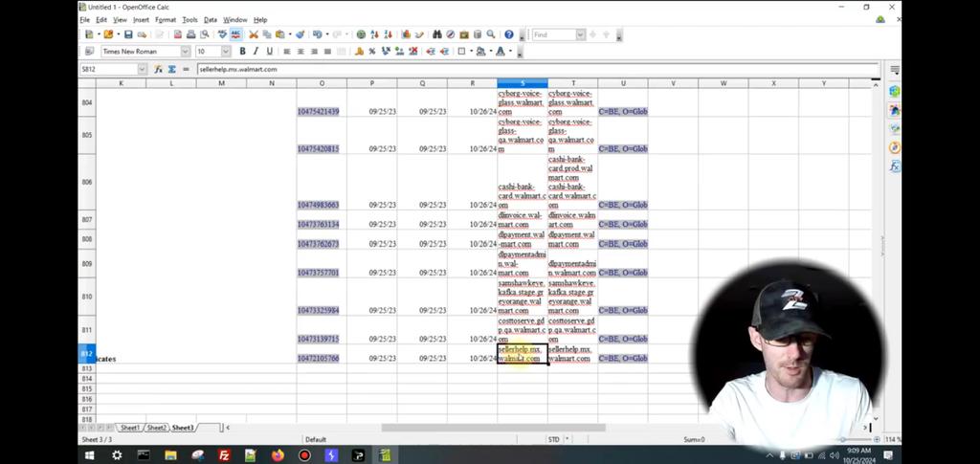Open the Insert menu
This screenshot has width=980, height=464.
[x=141, y=20]
